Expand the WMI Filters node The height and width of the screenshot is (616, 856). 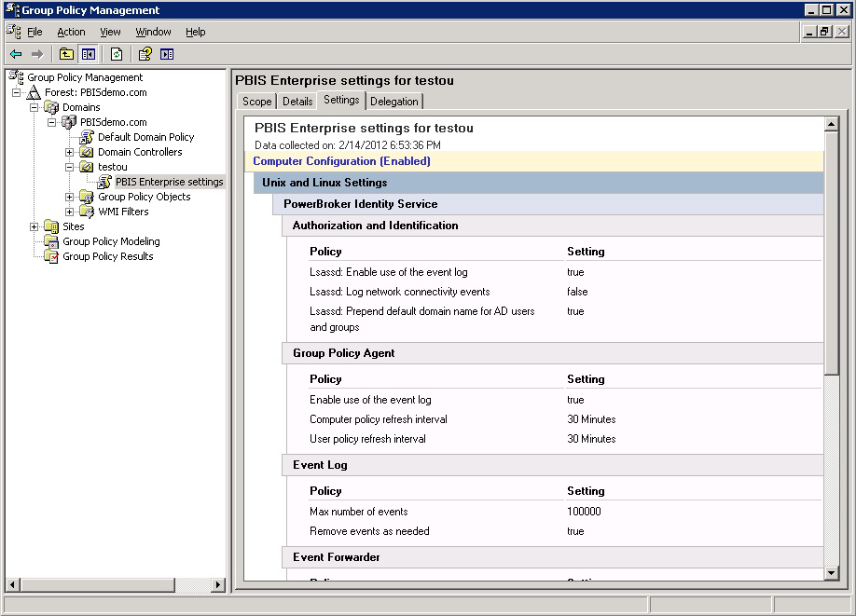69,212
